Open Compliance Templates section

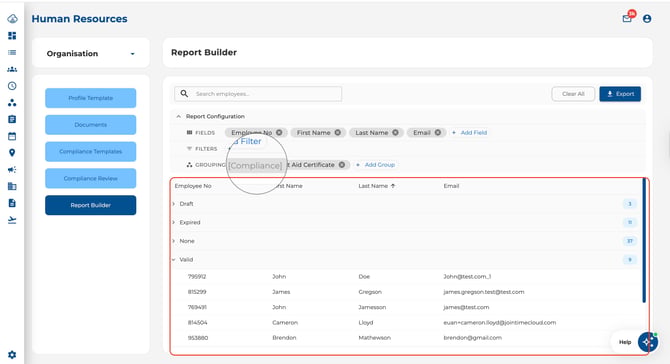click(x=91, y=151)
